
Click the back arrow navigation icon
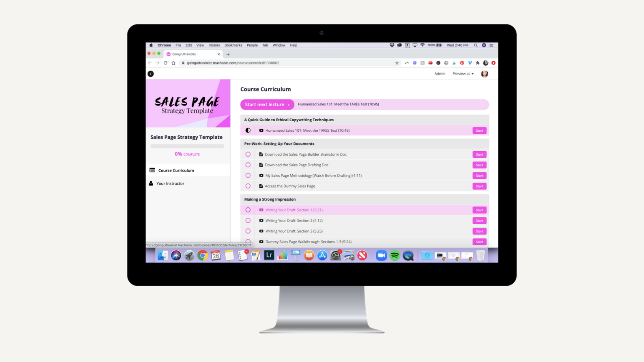151,73
